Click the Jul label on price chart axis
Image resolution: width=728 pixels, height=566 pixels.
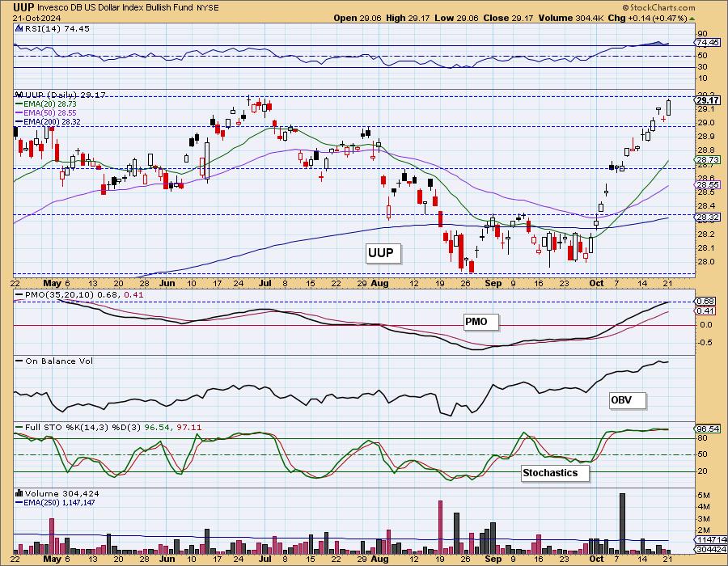[265, 283]
